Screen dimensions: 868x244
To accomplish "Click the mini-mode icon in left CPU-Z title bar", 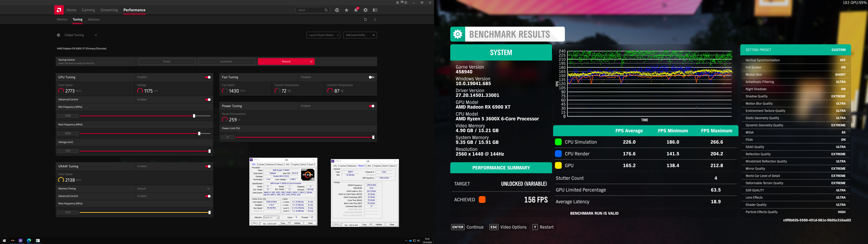I will 286,160.
